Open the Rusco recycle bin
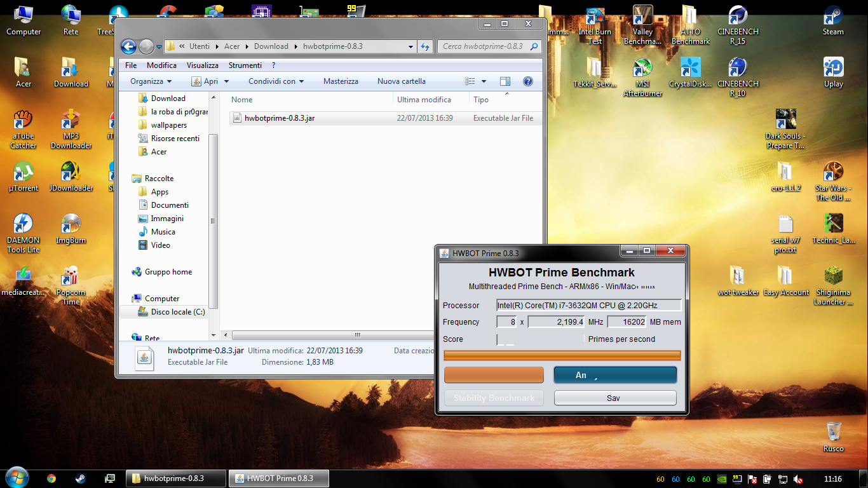 tap(833, 437)
